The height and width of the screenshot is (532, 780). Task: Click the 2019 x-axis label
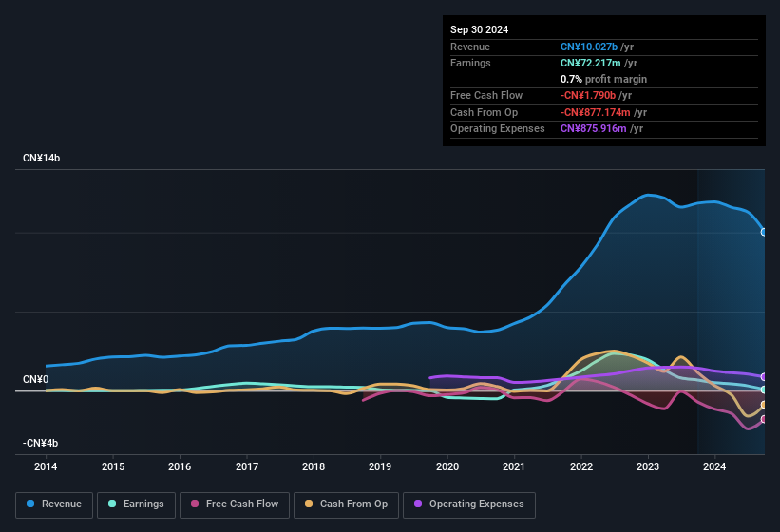380,466
